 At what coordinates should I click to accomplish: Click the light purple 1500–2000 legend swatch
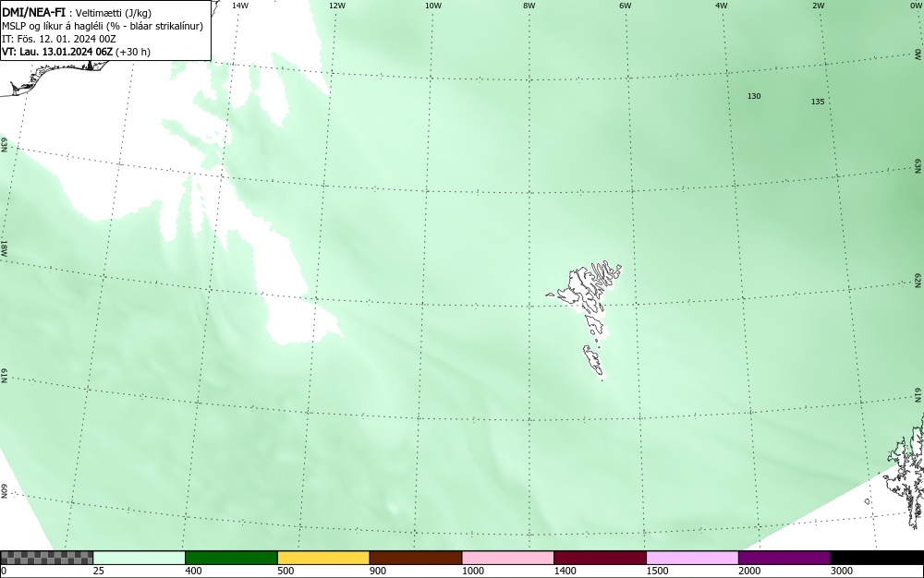click(692, 558)
